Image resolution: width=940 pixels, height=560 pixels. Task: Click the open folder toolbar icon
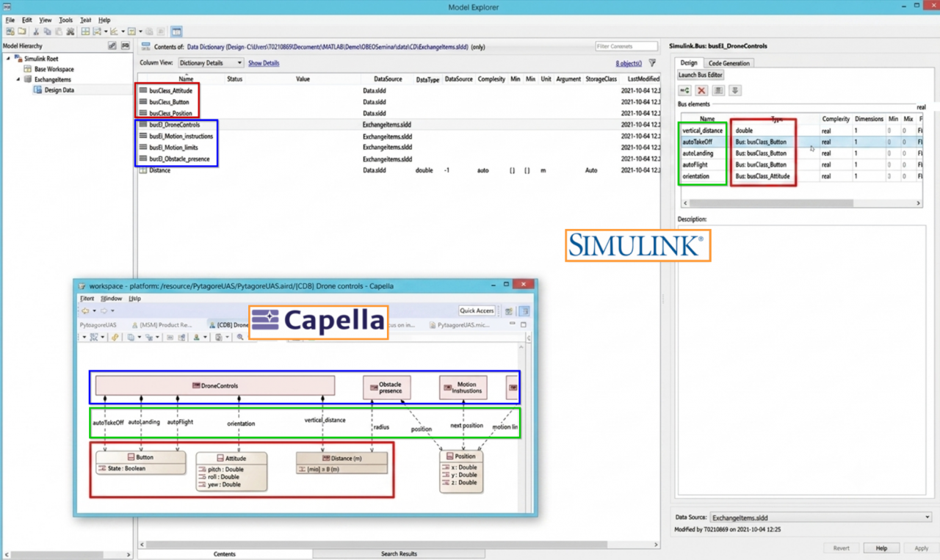(x=22, y=32)
